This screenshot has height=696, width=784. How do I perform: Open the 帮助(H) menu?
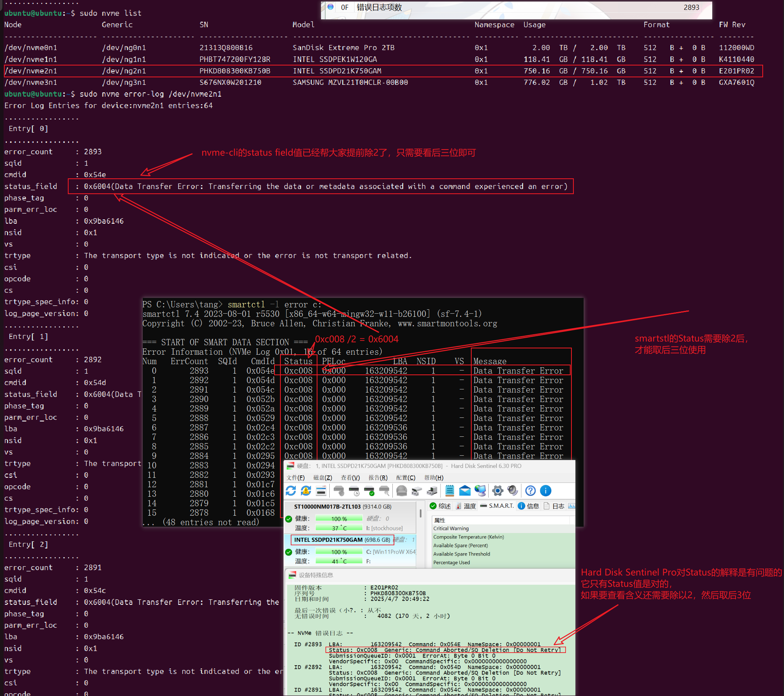pos(434,477)
